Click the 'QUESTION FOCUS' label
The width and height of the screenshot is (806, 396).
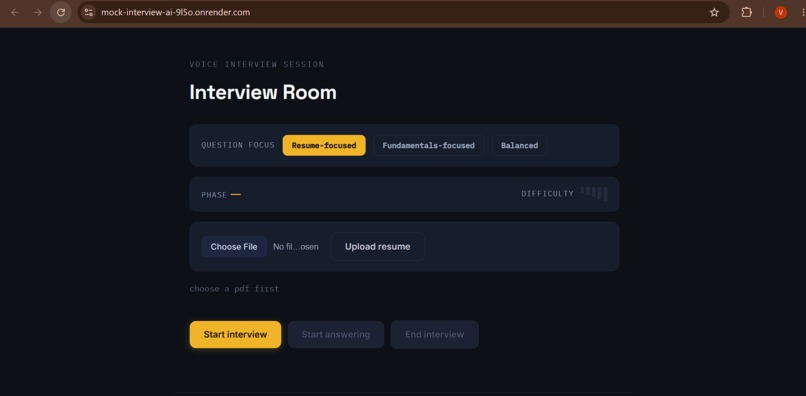pos(238,145)
